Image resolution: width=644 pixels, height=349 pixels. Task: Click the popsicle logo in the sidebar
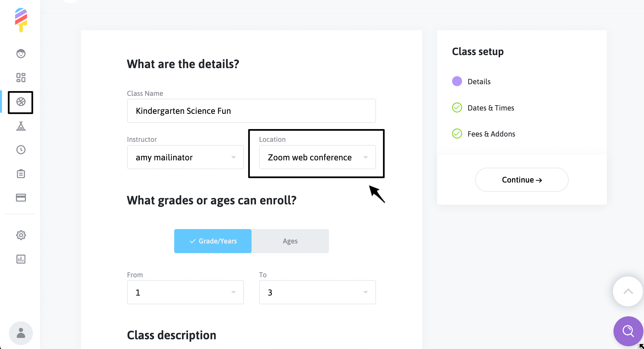point(21,20)
